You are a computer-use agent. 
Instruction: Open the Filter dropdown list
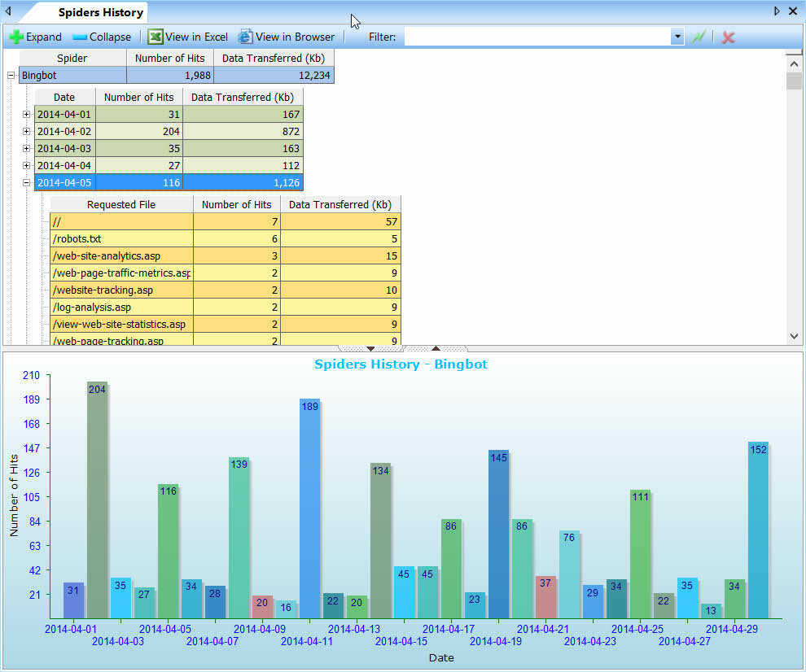point(677,37)
